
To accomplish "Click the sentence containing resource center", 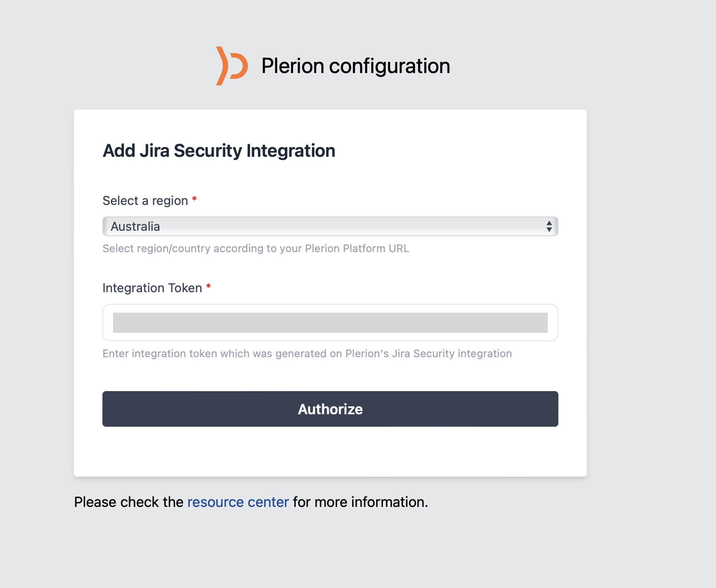I will (x=251, y=502).
